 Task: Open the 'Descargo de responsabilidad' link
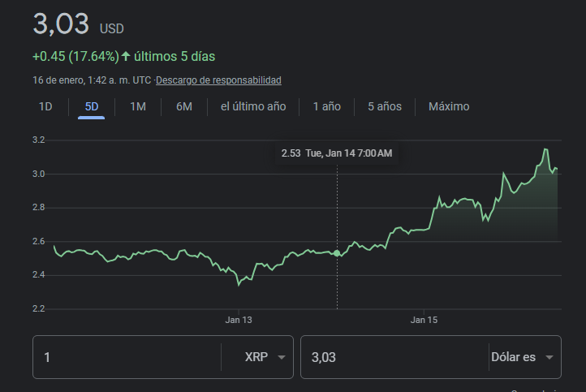(218, 80)
